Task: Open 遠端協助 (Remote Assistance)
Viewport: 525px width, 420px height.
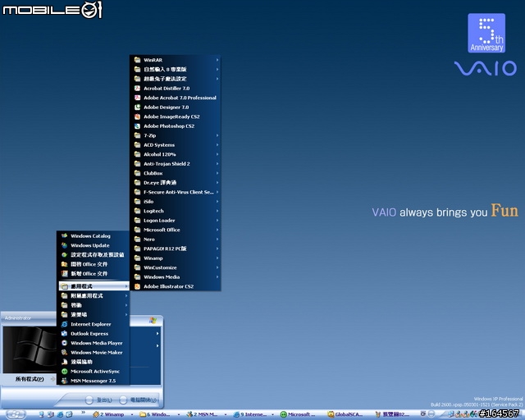Action: coord(94,362)
